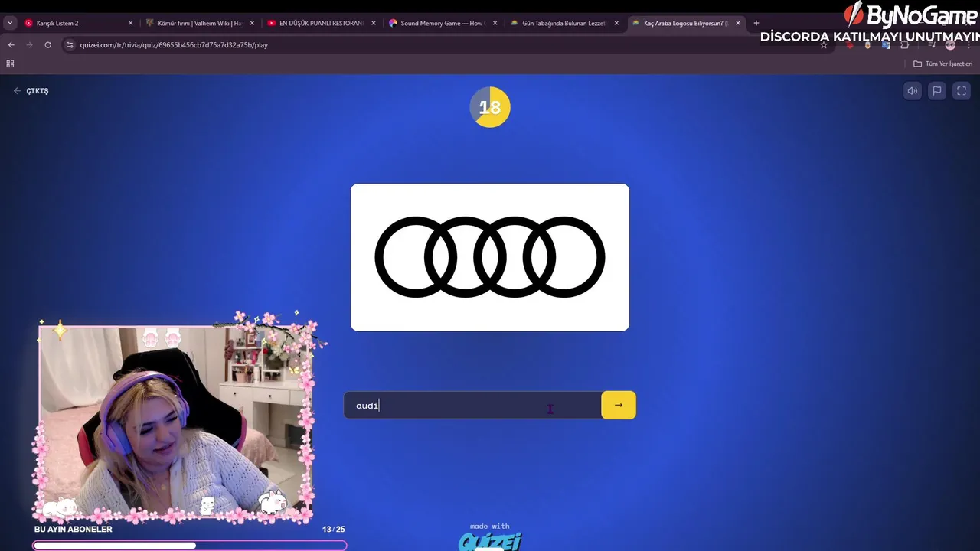Screen dimensions: 980x551
Task: Click the Audi four-rings logo image
Action: point(490,257)
